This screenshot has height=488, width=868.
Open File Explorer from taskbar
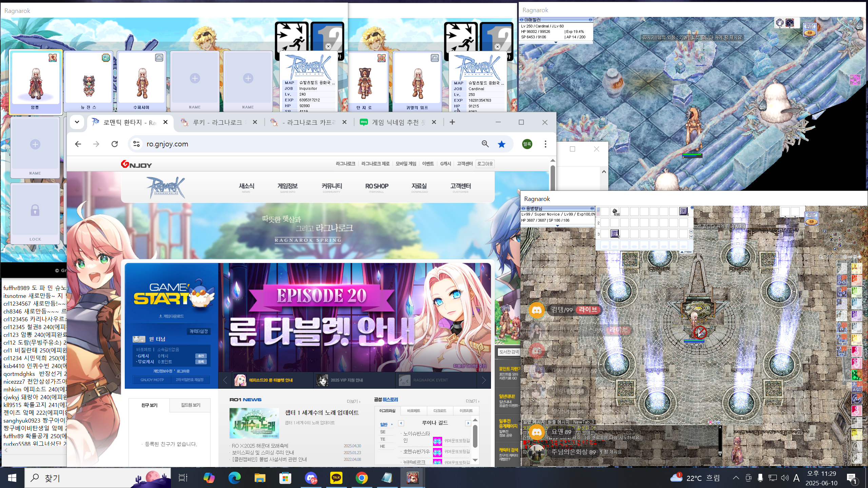[260, 478]
